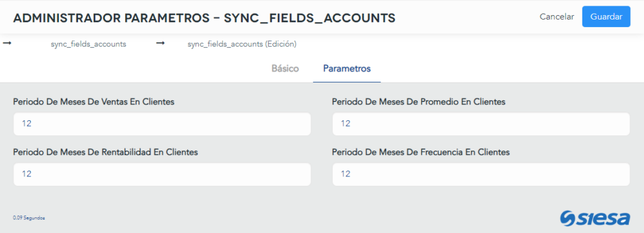Select the Parametros tab
644x233 pixels.
[347, 69]
